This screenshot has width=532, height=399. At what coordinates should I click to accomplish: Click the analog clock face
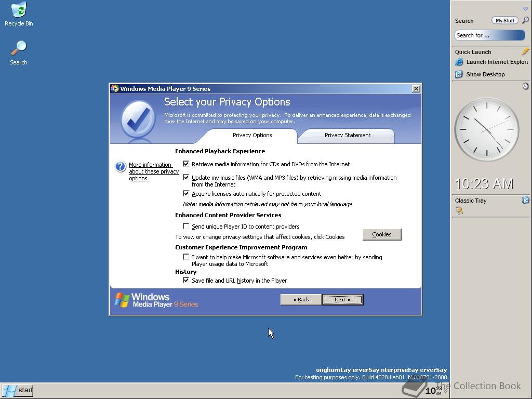487,129
